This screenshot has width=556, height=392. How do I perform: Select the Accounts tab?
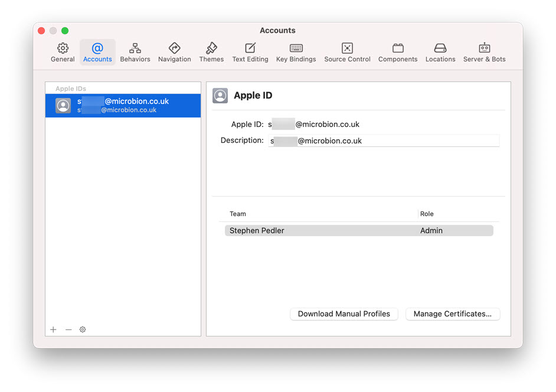click(x=97, y=52)
